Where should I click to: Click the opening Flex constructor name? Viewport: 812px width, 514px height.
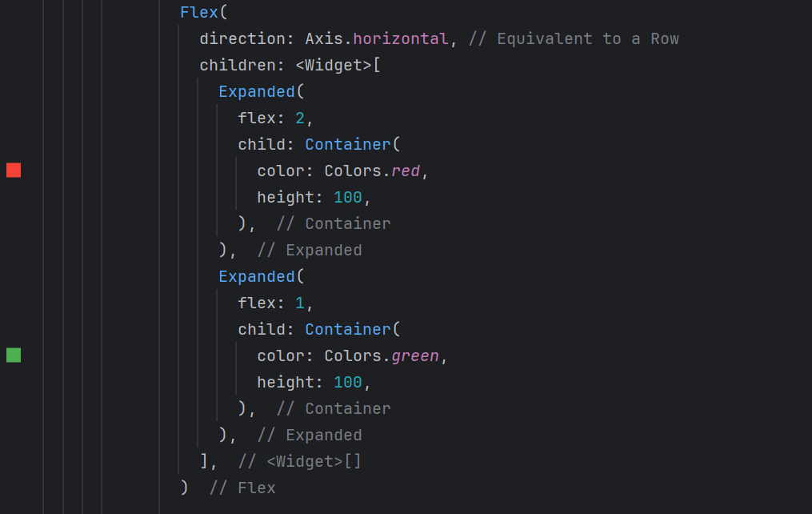click(x=194, y=13)
